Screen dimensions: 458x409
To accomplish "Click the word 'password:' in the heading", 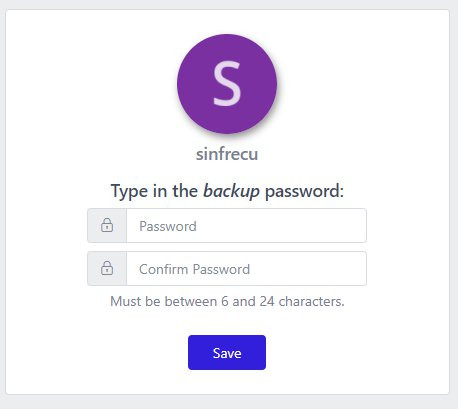I will 304,192.
